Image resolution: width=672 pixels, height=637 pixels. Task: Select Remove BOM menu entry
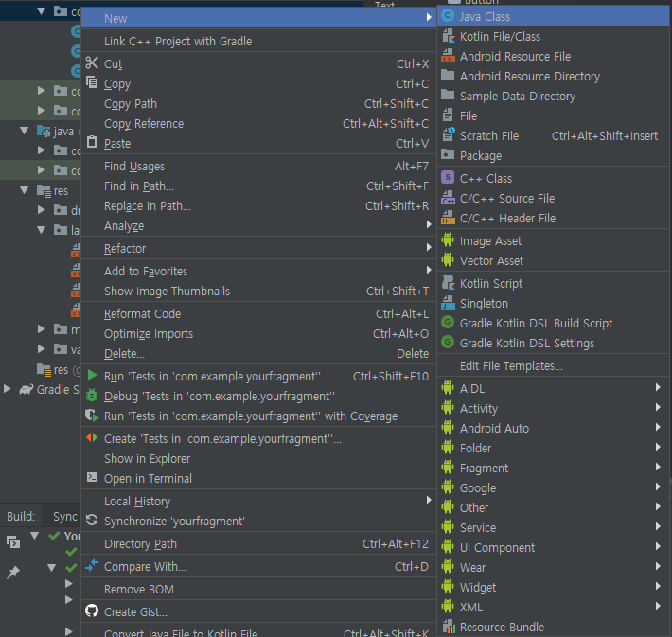pos(258,589)
